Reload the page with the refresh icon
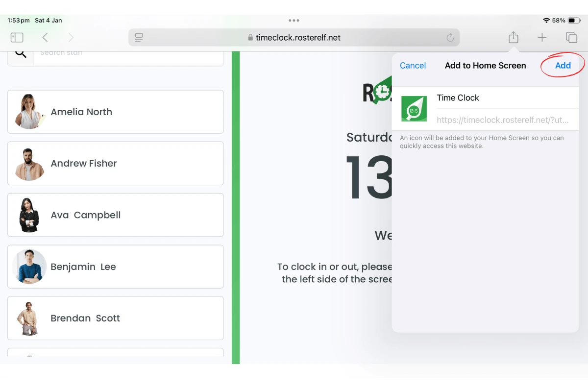The height and width of the screenshot is (392, 588). tap(450, 37)
